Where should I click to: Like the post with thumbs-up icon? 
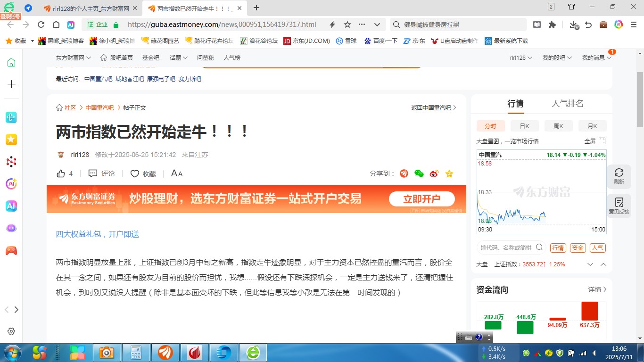(61, 173)
